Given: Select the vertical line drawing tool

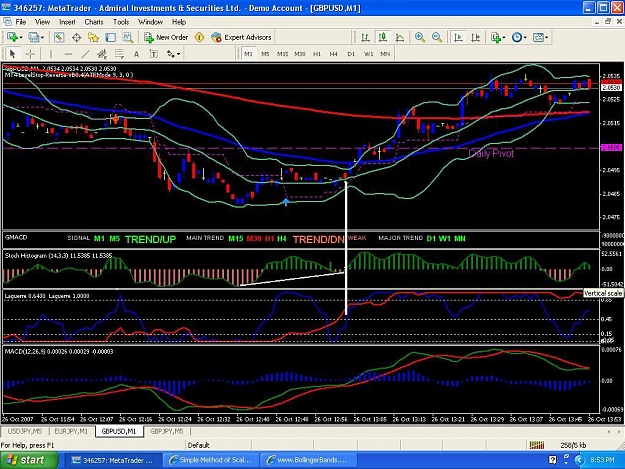Looking at the screenshot, I should tap(51, 54).
